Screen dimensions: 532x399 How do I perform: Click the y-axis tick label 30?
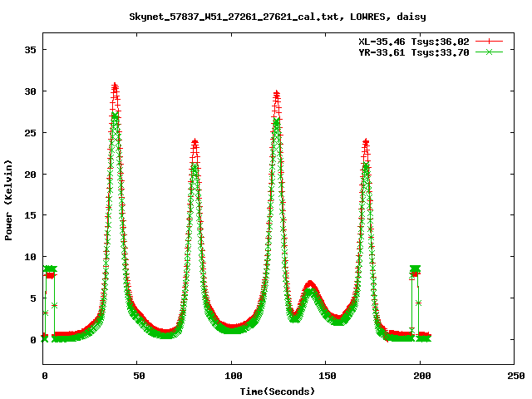tap(30, 91)
